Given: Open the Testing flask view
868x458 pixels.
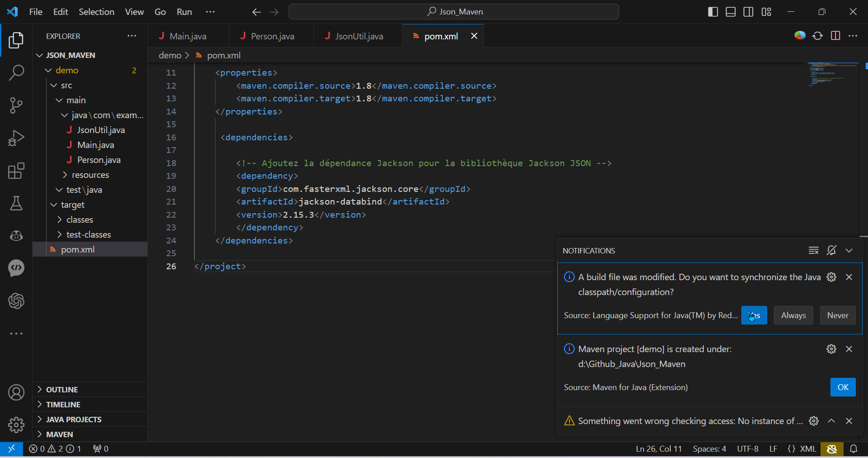Looking at the screenshot, I should click(x=16, y=204).
